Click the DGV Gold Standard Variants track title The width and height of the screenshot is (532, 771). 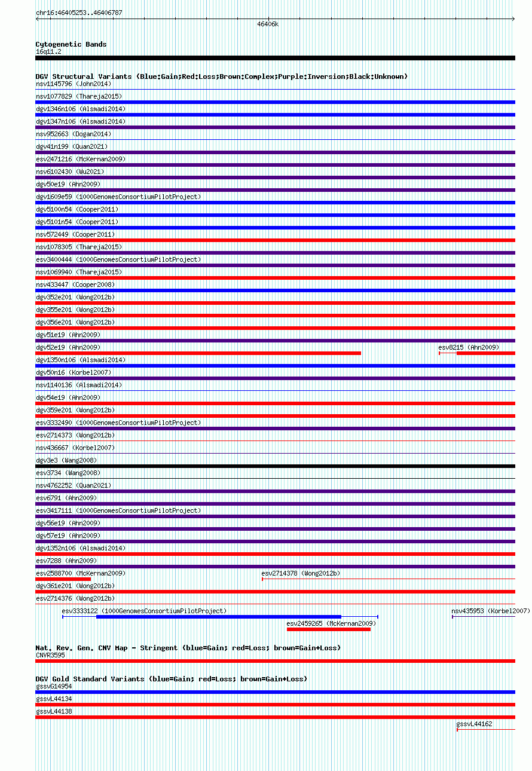pos(171,679)
